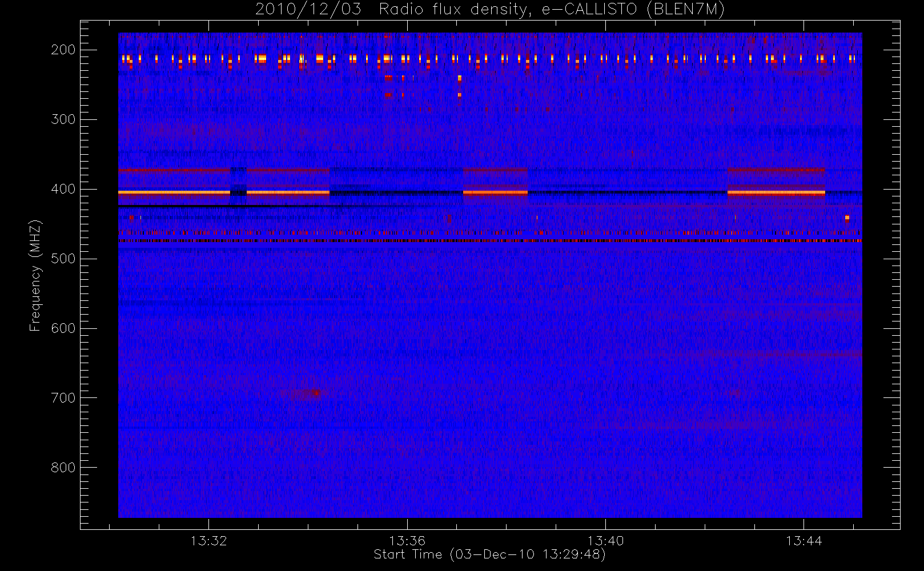The height and width of the screenshot is (571, 924).
Task: Click the red spot near 700 MHz
Action: [x=312, y=392]
